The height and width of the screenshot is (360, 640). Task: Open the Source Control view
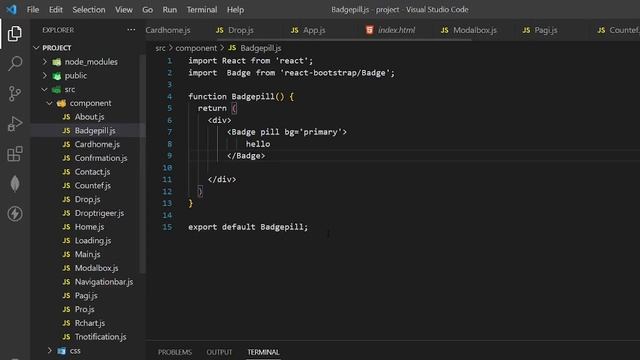(x=15, y=93)
